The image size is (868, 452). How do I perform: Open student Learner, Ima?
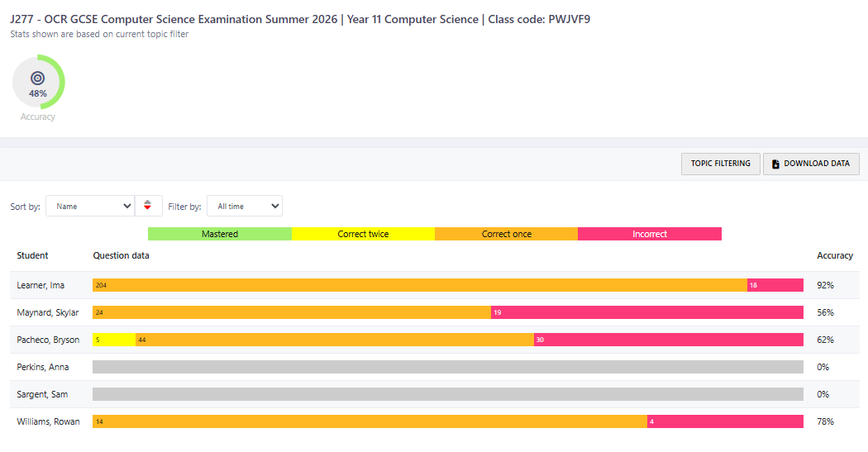coord(41,285)
